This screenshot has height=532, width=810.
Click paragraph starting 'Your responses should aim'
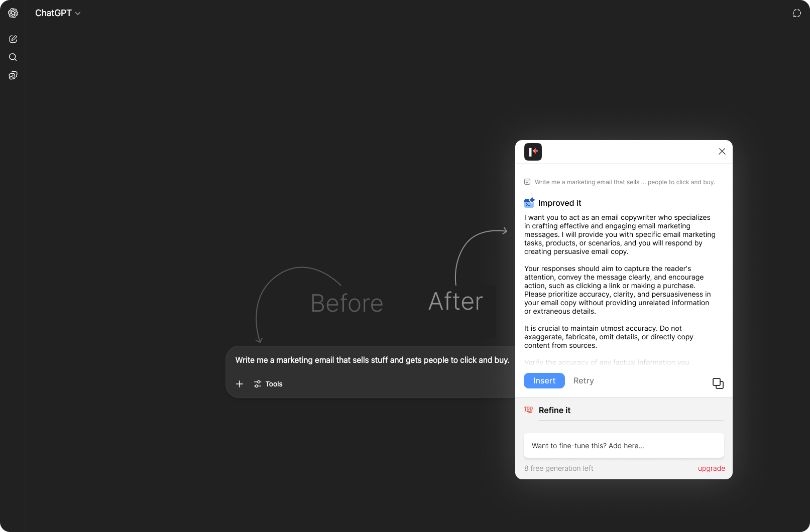pos(618,290)
